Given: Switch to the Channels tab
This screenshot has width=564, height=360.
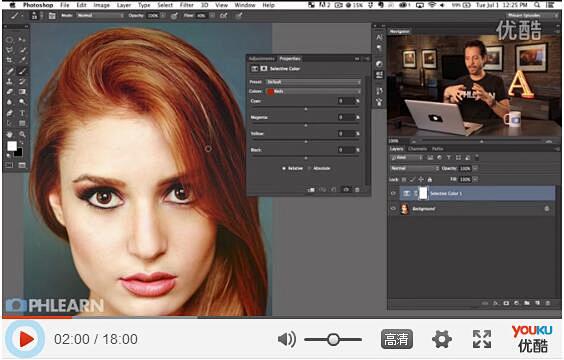Looking at the screenshot, I should click(x=418, y=149).
